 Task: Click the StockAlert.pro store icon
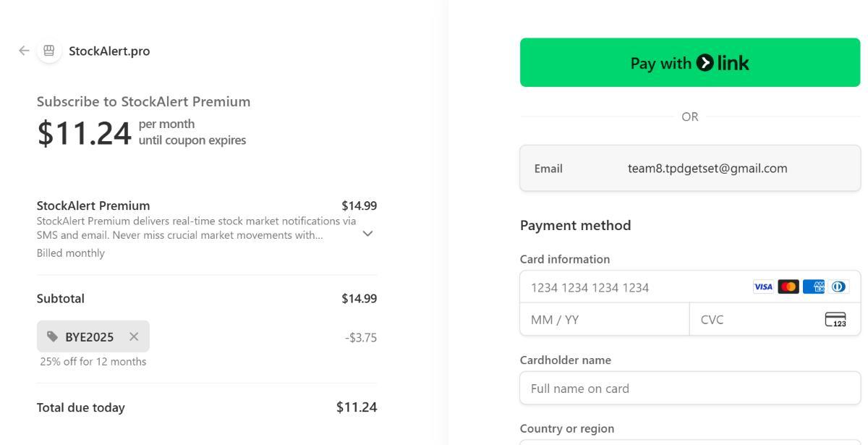(x=49, y=51)
